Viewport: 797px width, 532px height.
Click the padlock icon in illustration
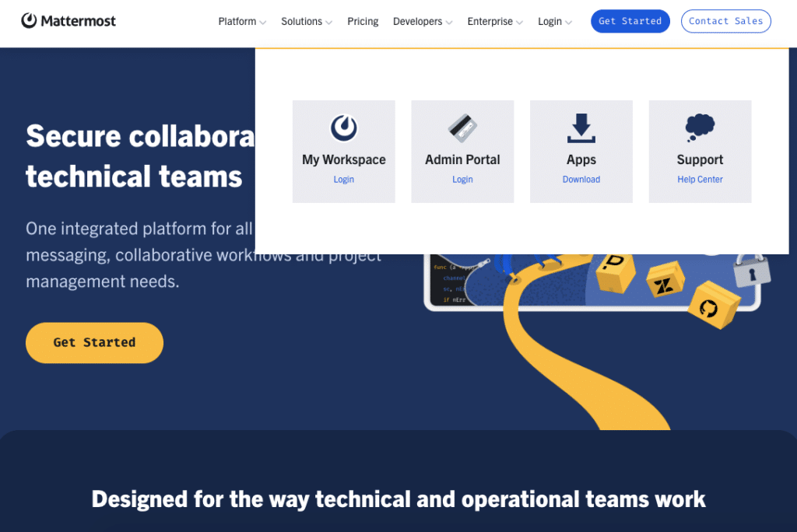point(751,270)
